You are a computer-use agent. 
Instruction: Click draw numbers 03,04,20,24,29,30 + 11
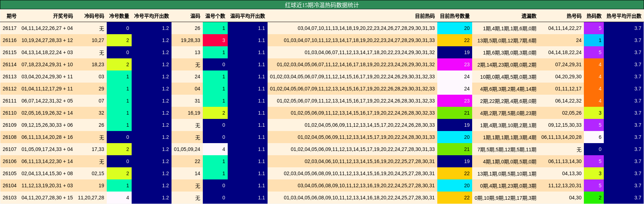click(x=47, y=77)
